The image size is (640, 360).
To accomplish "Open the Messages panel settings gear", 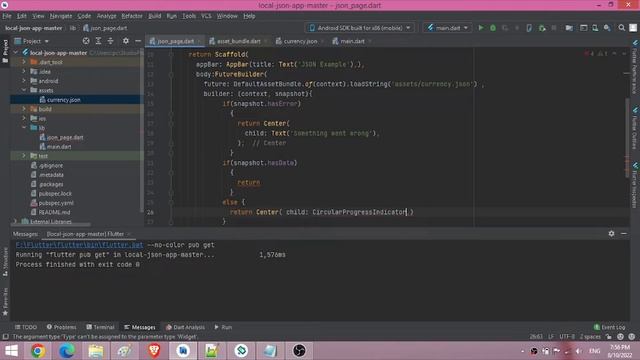I will (611, 233).
